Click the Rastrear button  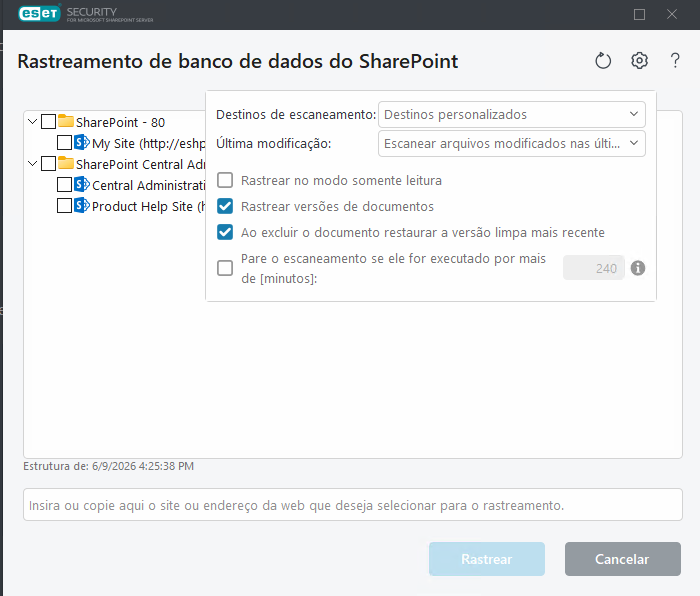[x=487, y=559]
